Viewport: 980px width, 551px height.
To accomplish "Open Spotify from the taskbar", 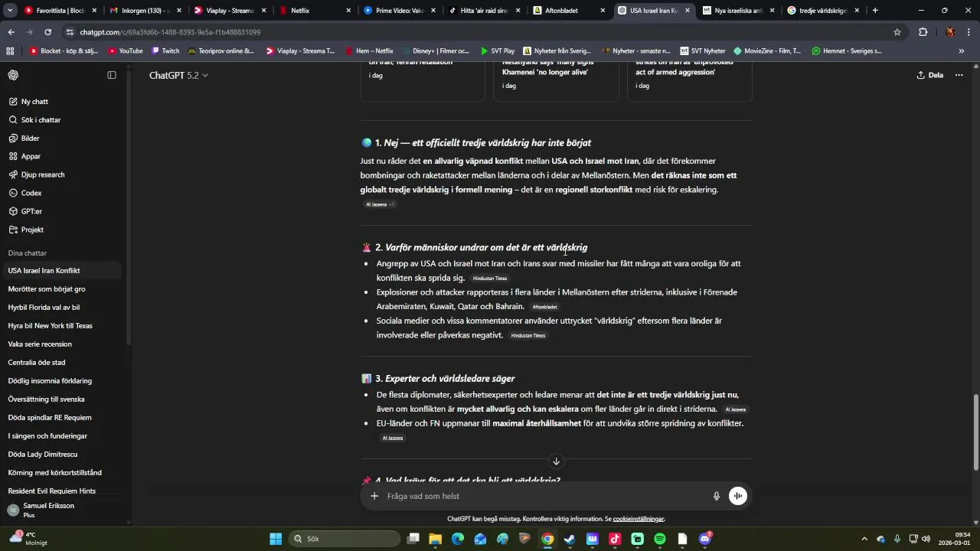I will click(x=660, y=539).
